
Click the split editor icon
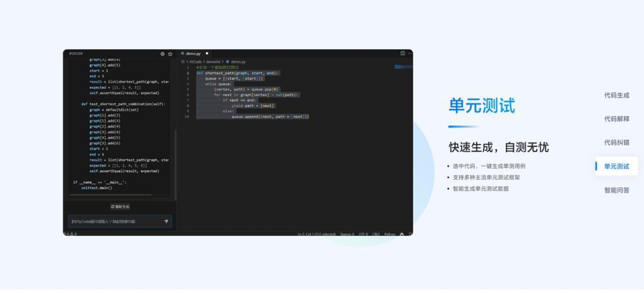tap(402, 53)
